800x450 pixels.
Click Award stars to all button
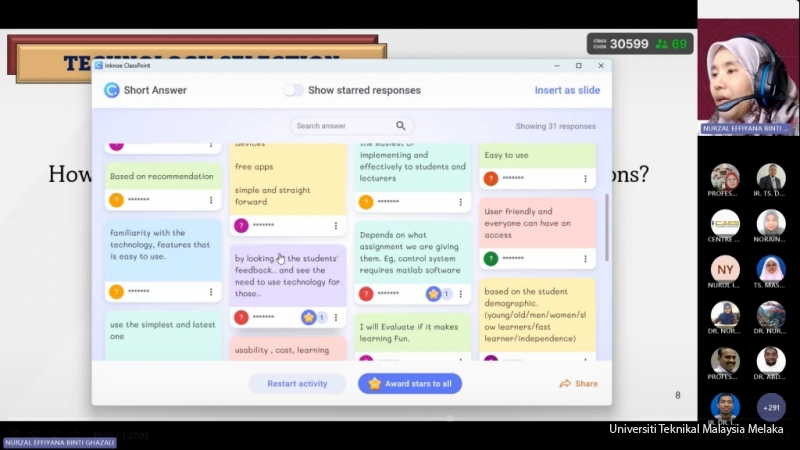[410, 384]
